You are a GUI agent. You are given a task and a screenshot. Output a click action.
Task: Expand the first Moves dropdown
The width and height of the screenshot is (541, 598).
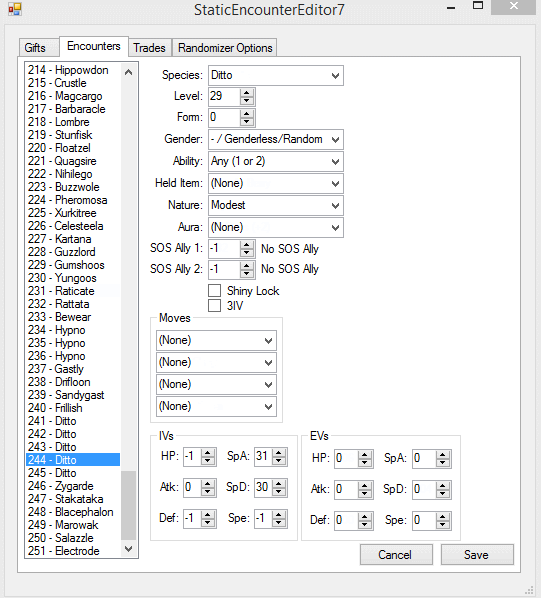click(x=216, y=340)
